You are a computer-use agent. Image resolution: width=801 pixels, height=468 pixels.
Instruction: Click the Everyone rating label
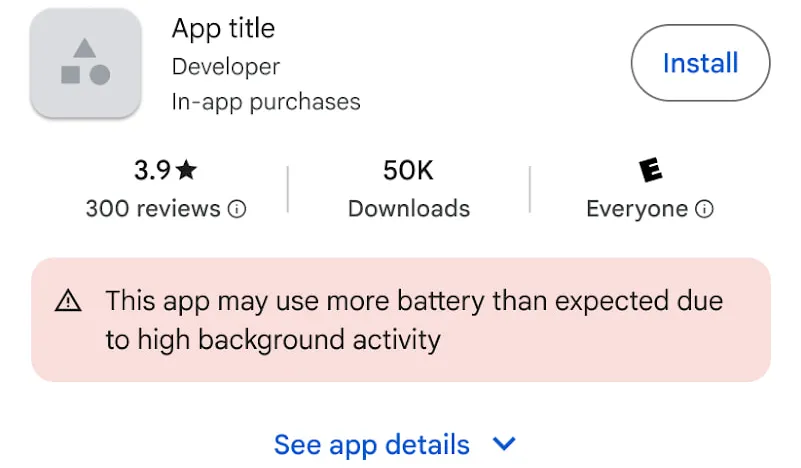click(637, 209)
